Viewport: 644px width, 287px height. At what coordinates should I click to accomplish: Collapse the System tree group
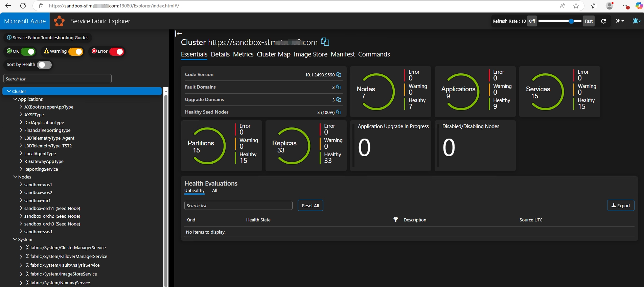[15, 239]
